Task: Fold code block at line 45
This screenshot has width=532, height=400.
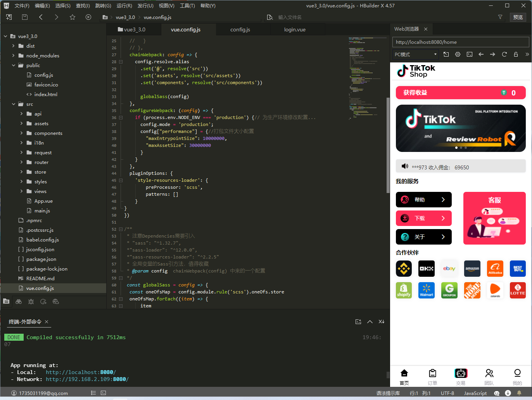Action: 121,180
